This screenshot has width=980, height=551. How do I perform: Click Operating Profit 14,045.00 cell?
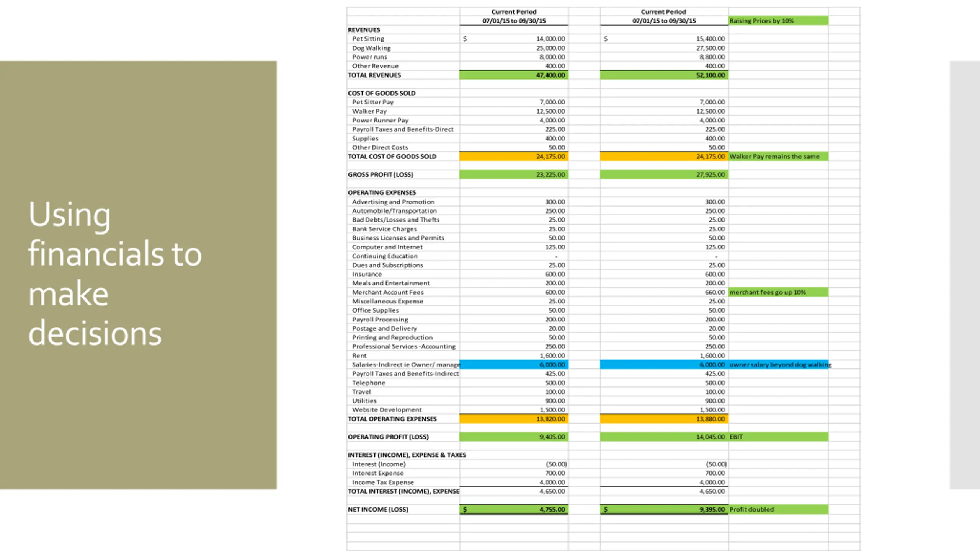point(664,437)
